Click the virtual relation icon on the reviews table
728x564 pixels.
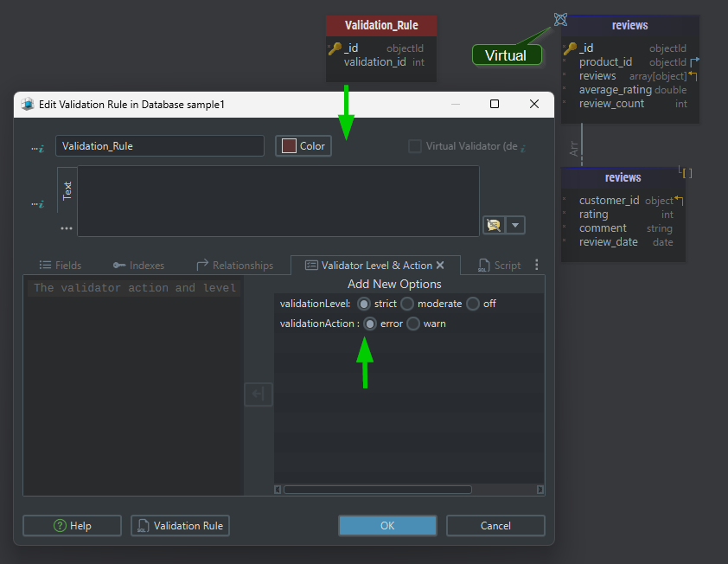tap(560, 20)
